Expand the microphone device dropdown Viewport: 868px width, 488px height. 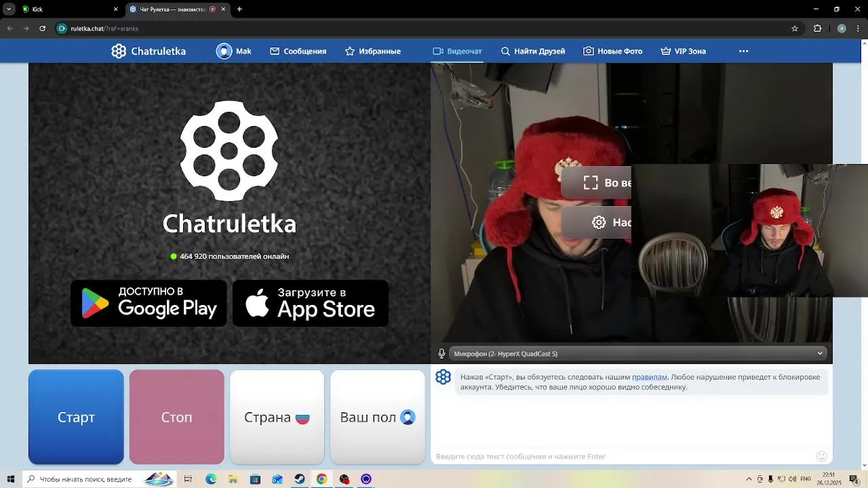pos(637,354)
